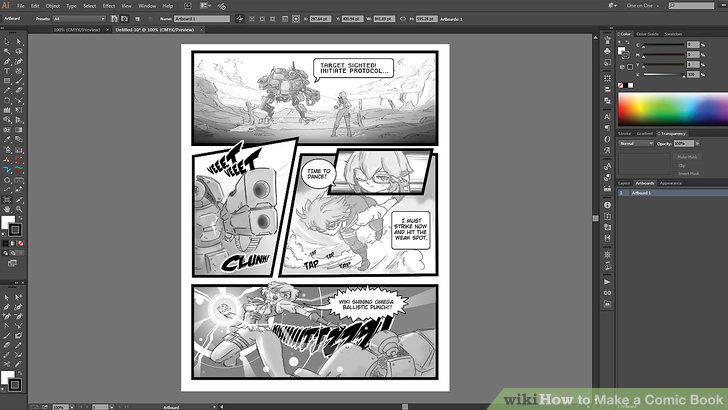Open the Info panel icon in dock
Screen dimensions: 728x410
coord(607,205)
